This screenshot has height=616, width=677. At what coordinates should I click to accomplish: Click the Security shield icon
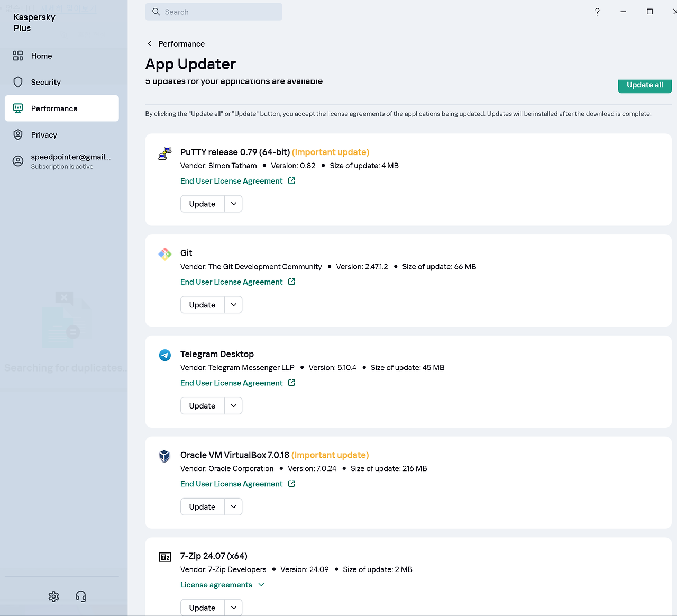(18, 82)
